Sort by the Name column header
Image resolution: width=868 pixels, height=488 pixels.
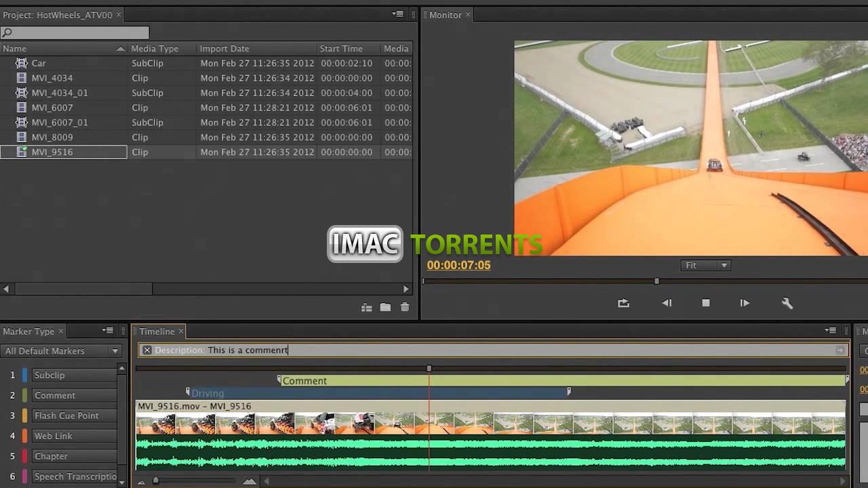click(x=64, y=49)
